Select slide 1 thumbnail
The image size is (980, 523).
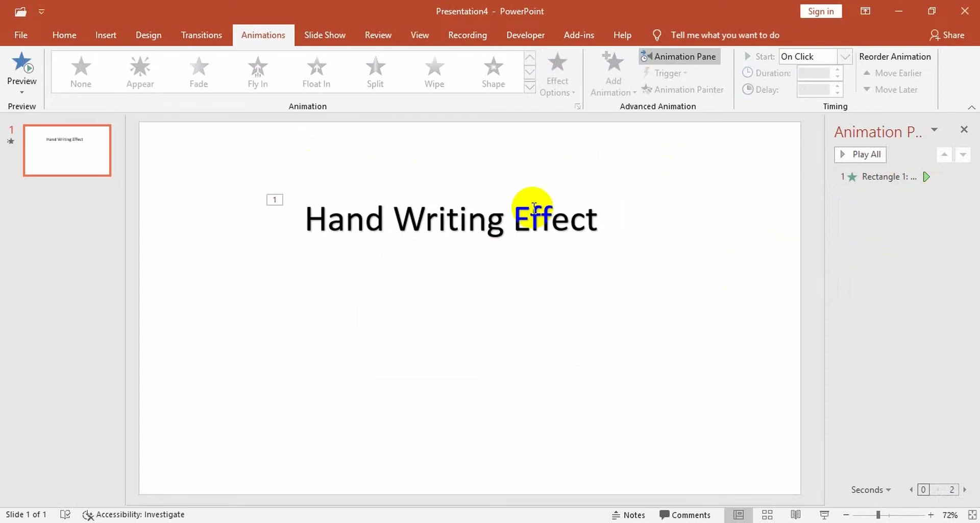(x=67, y=150)
